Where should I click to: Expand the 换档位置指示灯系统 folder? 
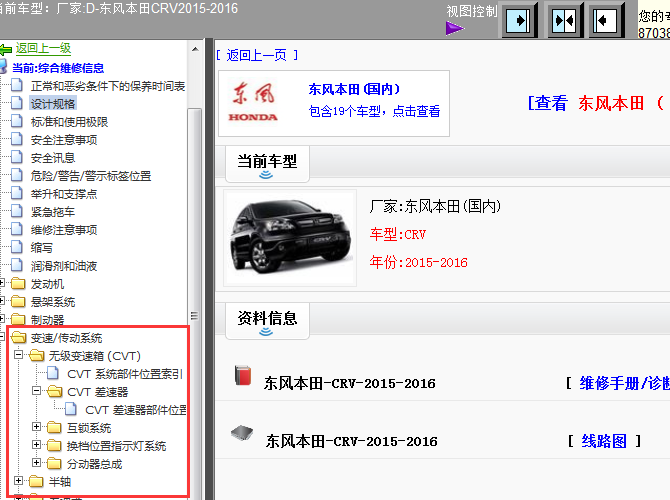[36, 444]
